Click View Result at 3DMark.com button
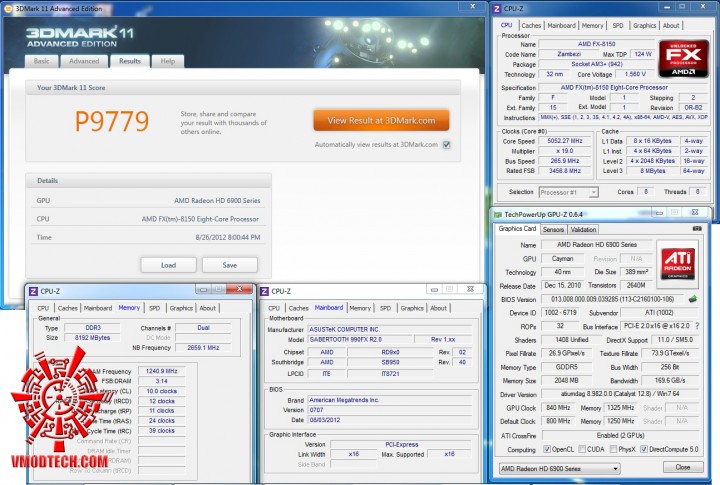Screen dimensions: 720x485 pos(381,120)
